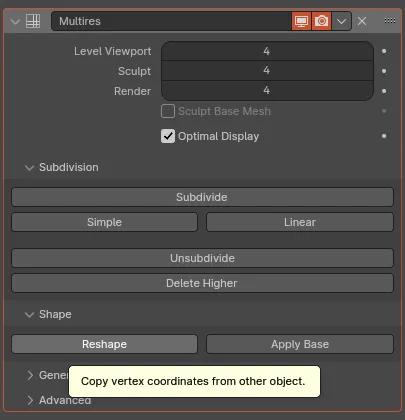
Task: Click the Apply Base button
Action: click(300, 344)
